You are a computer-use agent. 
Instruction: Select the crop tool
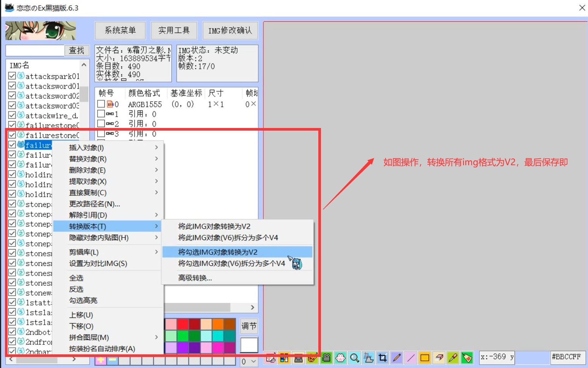(x=383, y=357)
